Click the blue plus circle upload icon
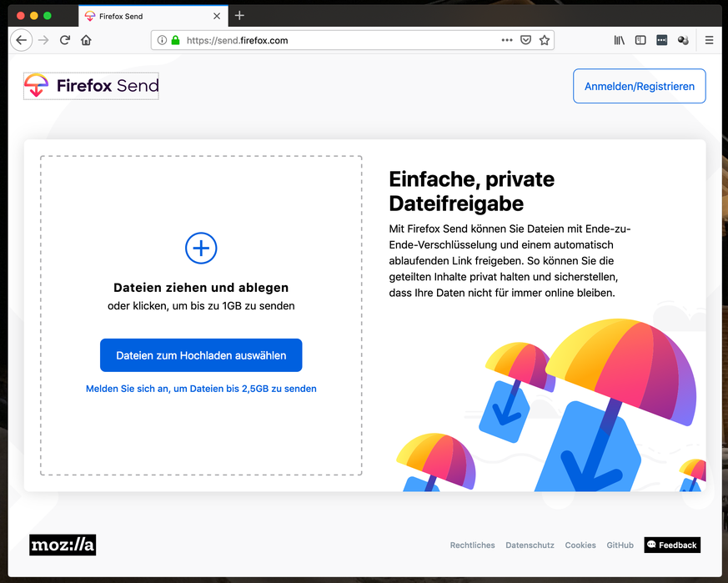 [x=201, y=248]
